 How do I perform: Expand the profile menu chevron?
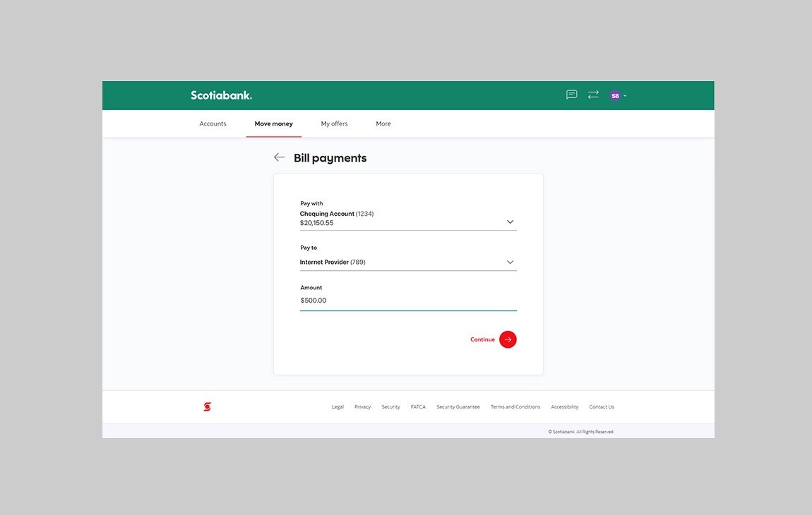(626, 95)
